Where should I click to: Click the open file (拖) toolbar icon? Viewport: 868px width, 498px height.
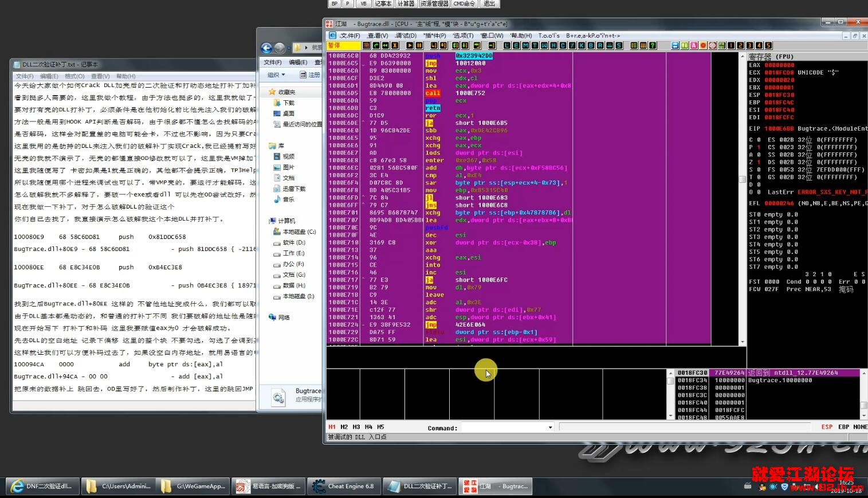click(366, 45)
